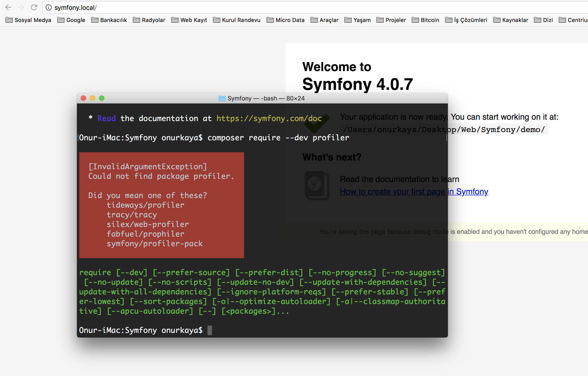Open the Kaynaklar bookmark folder

511,20
